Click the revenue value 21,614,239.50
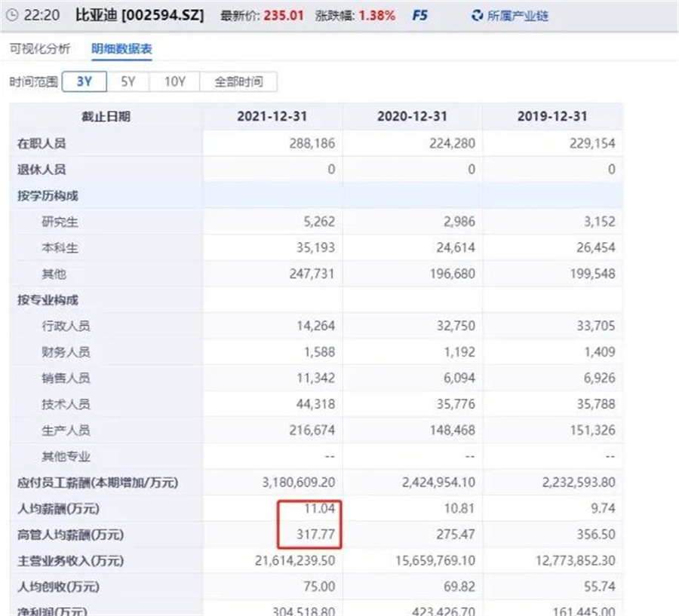Screen dimensions: 679x616 click(295, 561)
